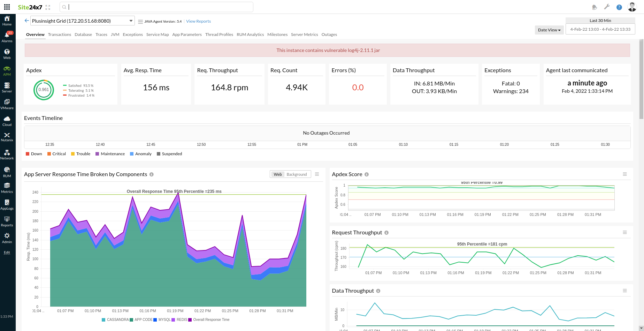Switch to the Transactions tab
This screenshot has height=331, width=644.
click(59, 34)
